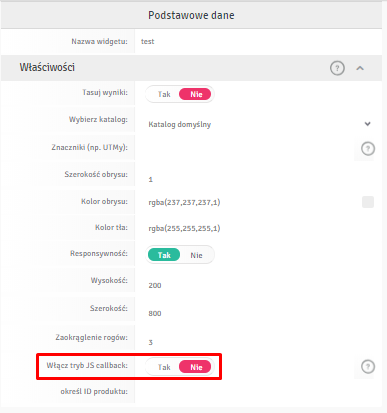The width and height of the screenshot is (387, 413).
Task: Set Tasuj wyniki to Tak
Action: (x=164, y=94)
